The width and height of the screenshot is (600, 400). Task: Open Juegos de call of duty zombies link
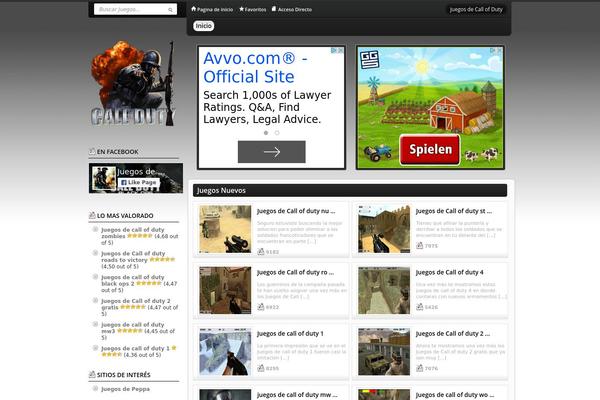tap(132, 233)
